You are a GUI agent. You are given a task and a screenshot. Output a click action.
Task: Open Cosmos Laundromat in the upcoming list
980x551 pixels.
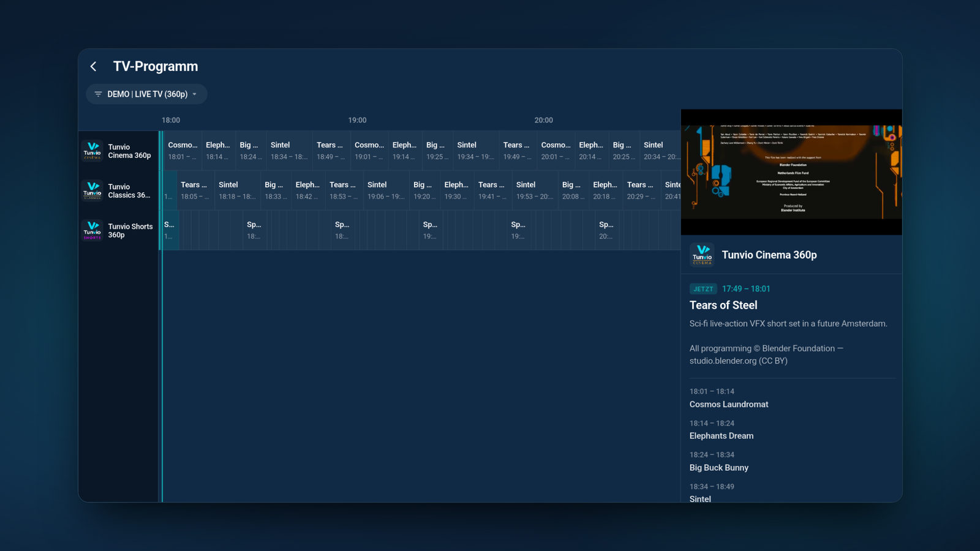pos(729,404)
